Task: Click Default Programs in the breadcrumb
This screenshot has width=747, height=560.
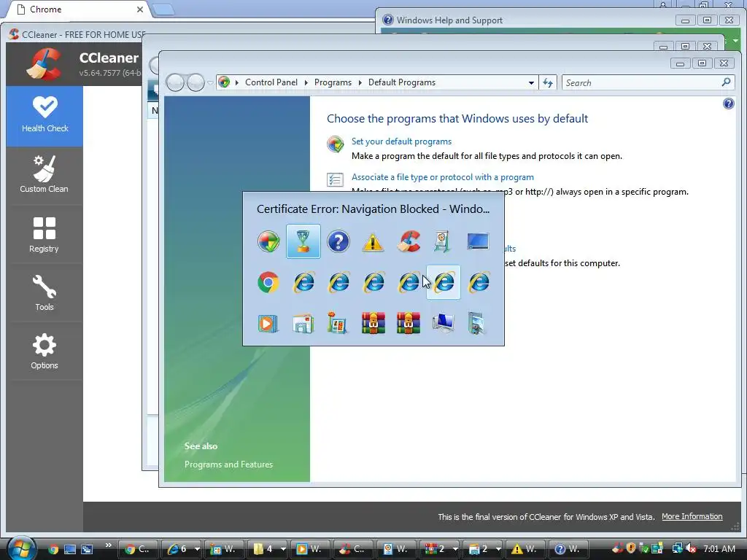Action: point(402,82)
